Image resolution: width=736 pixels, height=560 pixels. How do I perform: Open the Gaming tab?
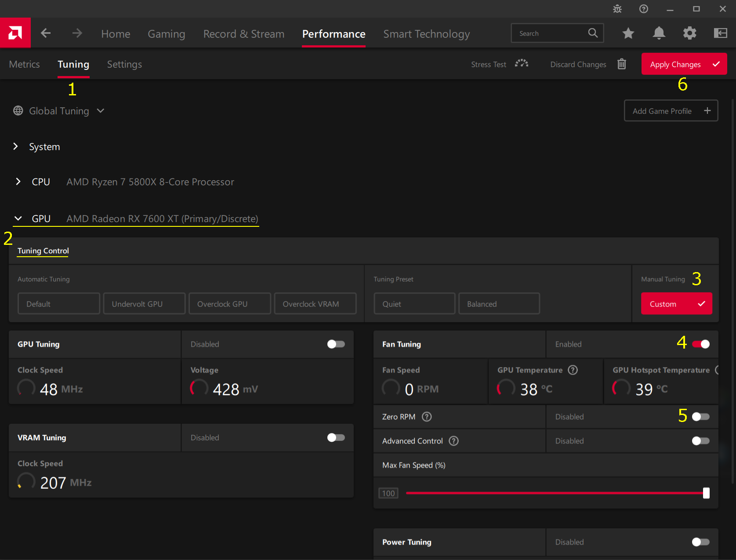pos(166,34)
